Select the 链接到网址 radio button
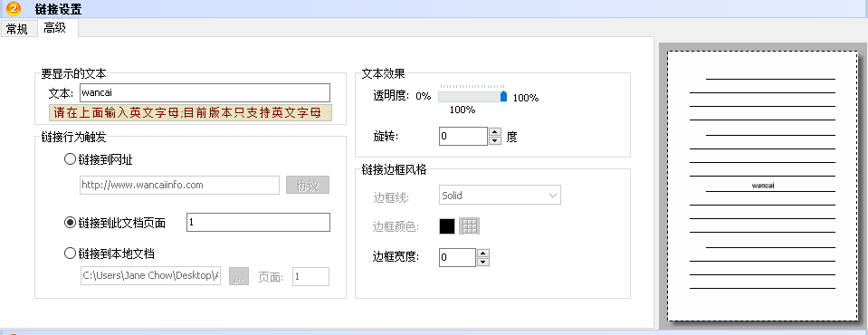Image resolution: width=868 pixels, height=335 pixels. (x=71, y=159)
